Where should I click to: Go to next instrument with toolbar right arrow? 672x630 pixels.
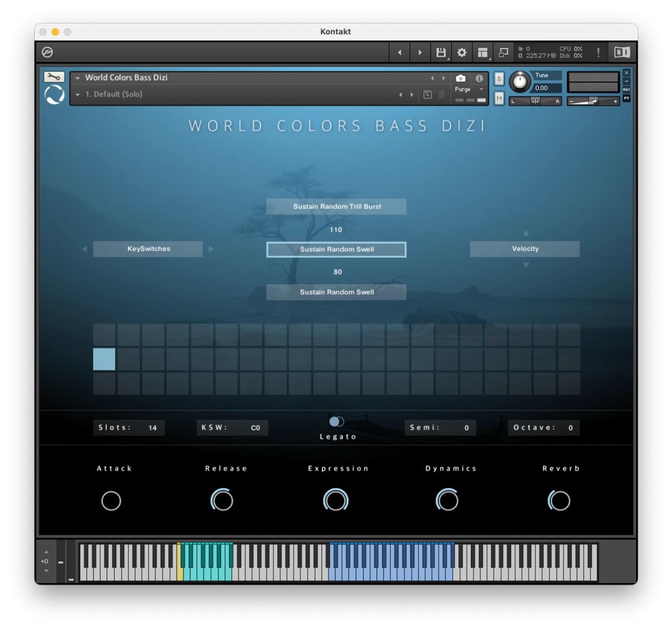point(420,52)
